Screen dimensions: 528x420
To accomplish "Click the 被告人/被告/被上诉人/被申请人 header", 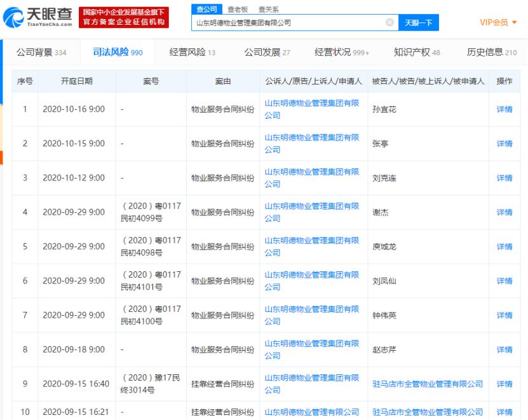I will (x=428, y=81).
